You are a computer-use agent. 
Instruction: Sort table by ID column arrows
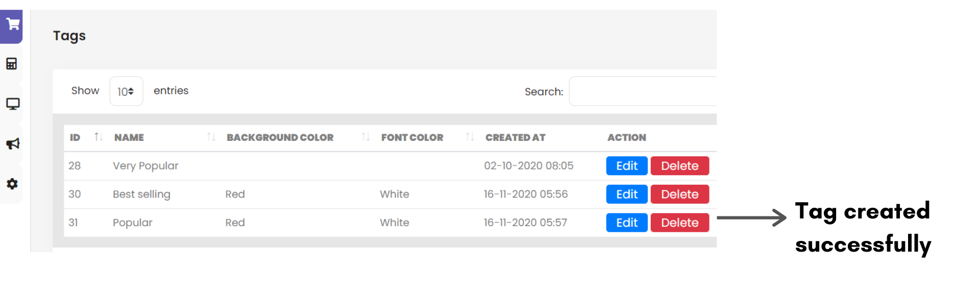[99, 137]
